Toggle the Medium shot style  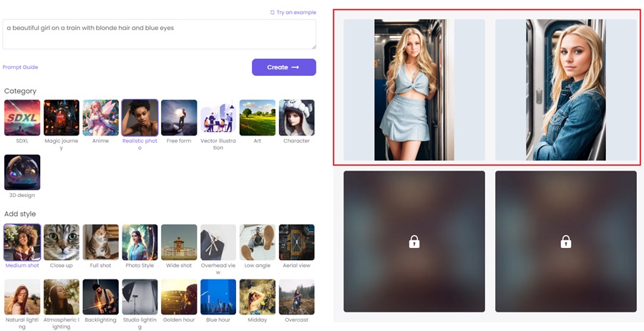coord(22,242)
